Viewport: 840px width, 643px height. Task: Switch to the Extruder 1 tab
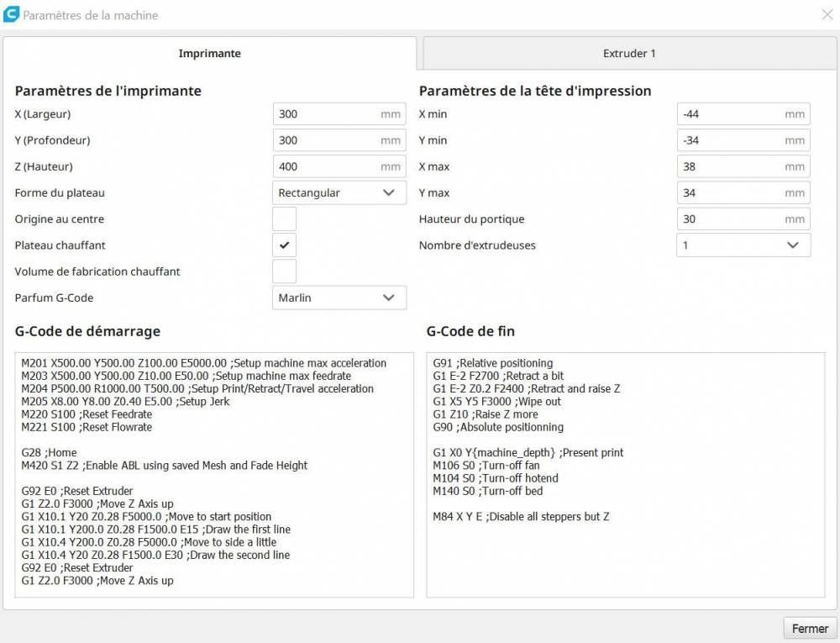coord(629,54)
